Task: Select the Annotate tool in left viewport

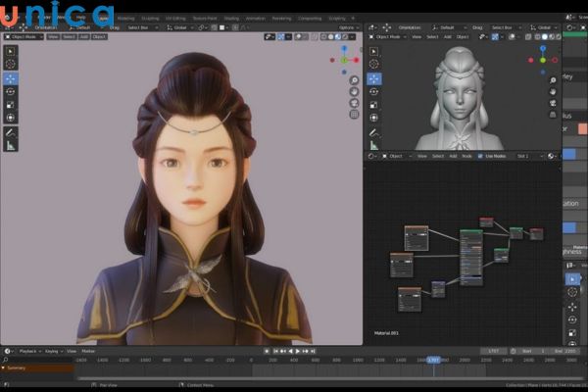Action: click(x=11, y=131)
